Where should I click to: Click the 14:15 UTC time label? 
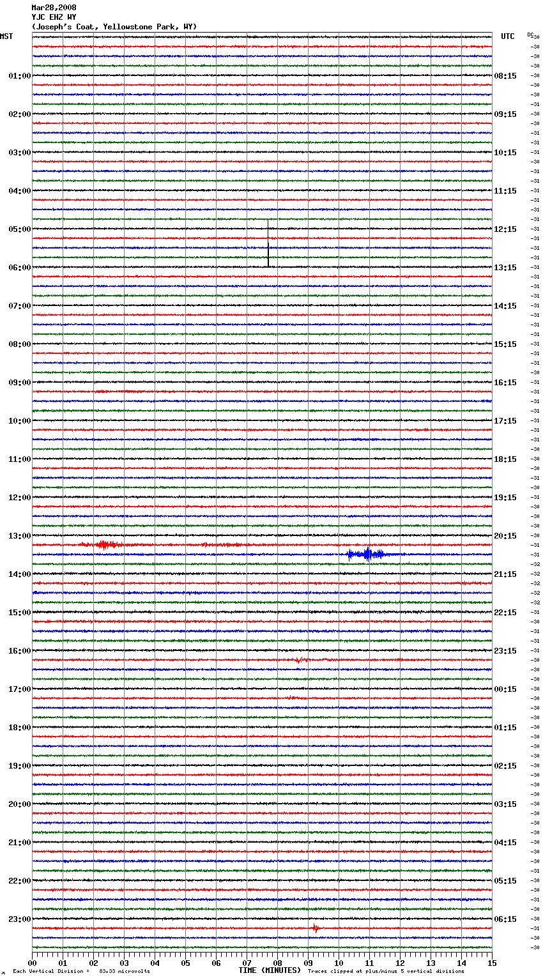pos(505,306)
